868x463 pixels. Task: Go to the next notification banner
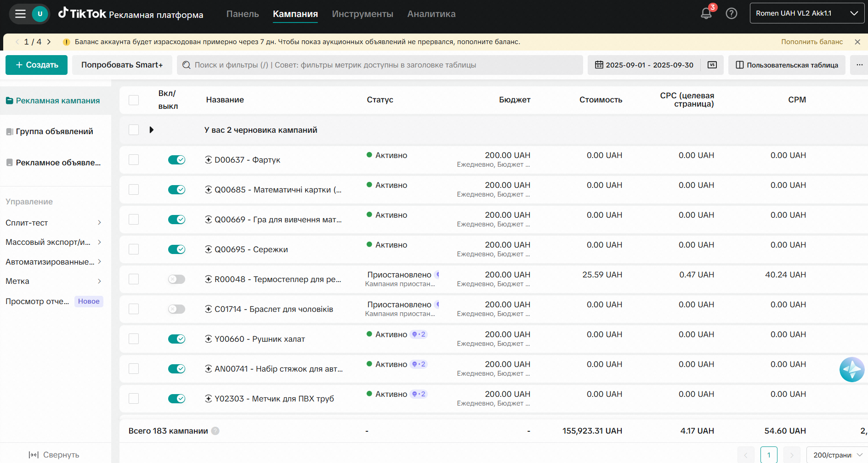point(49,42)
